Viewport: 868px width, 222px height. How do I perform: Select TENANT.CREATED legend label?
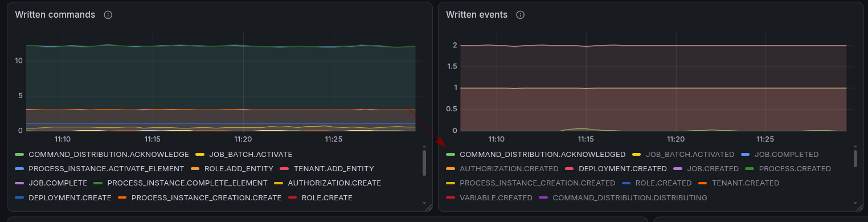pos(746,183)
